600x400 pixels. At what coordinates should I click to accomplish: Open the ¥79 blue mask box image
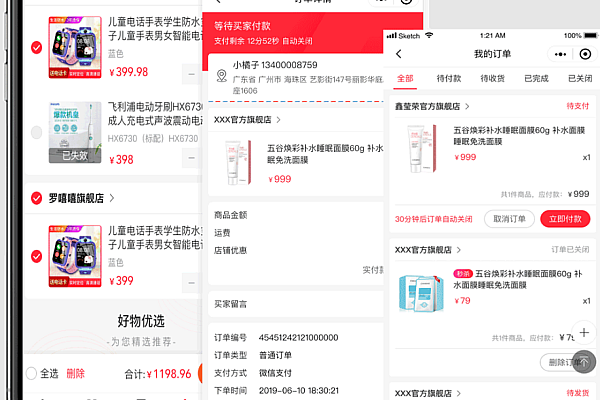421,293
